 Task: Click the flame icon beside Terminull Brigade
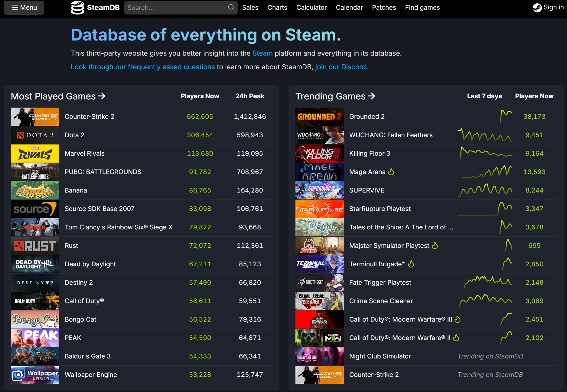click(x=411, y=264)
